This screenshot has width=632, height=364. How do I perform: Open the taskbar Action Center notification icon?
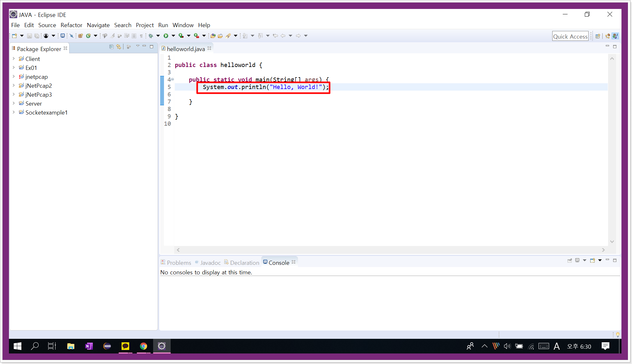605,346
